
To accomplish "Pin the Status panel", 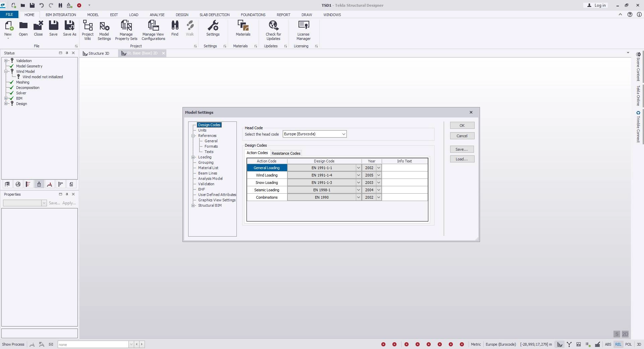I will pyautogui.click(x=67, y=53).
